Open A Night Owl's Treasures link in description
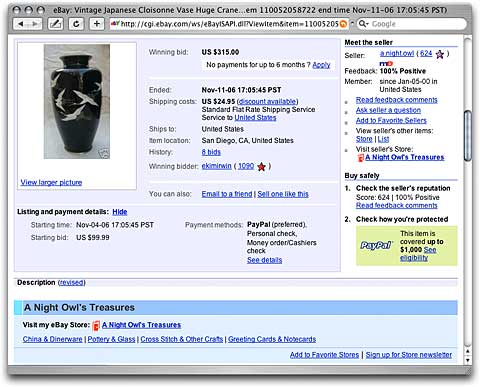This screenshot has width=480, height=387. pos(141,325)
